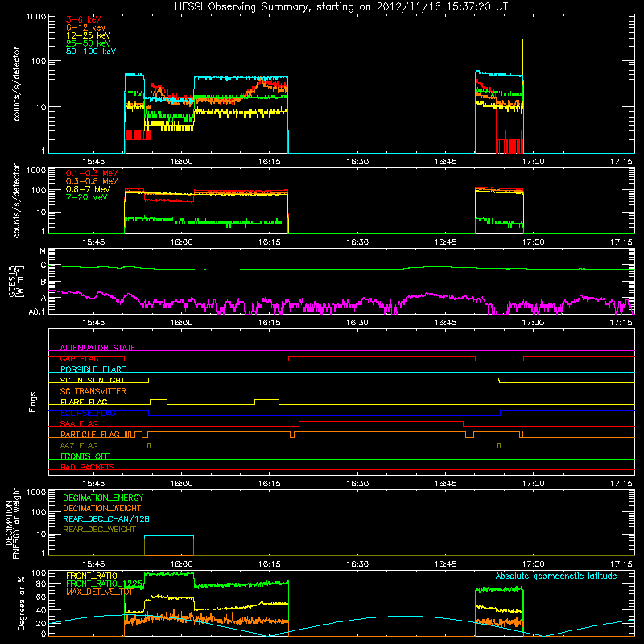Select the 50-100 keV legend entry
This screenshot has height=644, width=644.
[90, 52]
